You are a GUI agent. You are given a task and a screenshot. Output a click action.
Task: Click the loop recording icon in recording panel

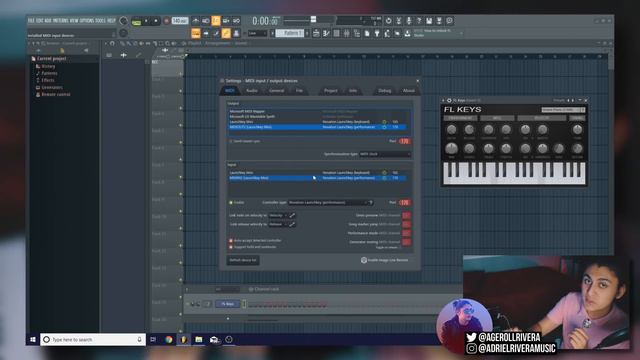pos(236,20)
